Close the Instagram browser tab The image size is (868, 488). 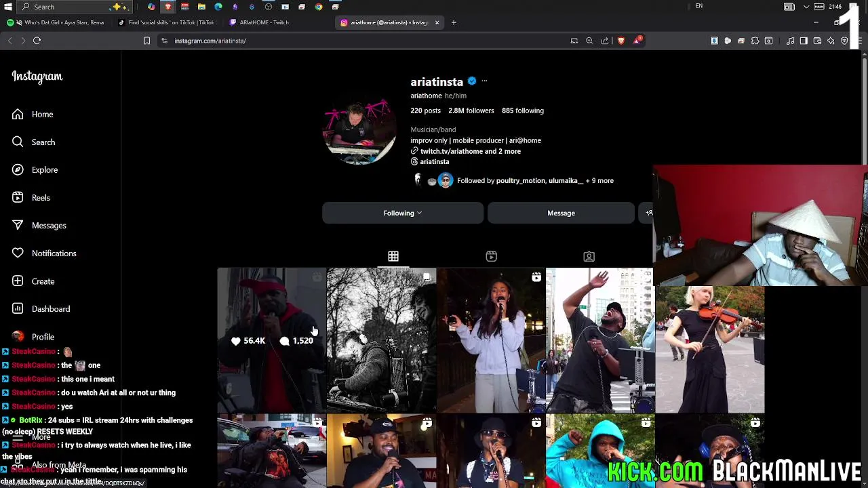pyautogui.click(x=437, y=22)
